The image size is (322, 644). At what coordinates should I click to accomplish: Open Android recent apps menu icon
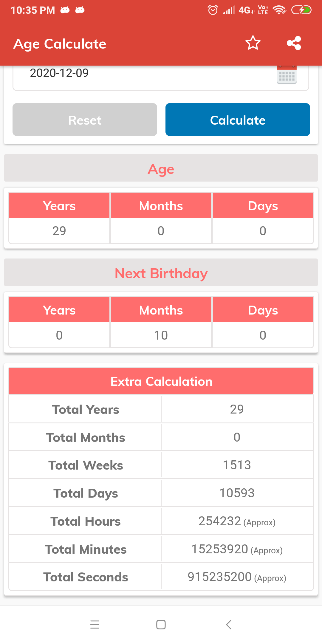[95, 624]
